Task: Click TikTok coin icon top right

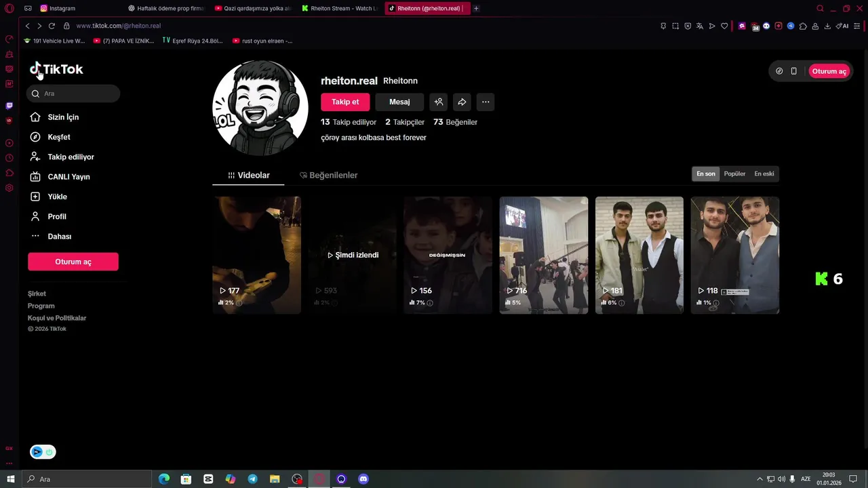Action: (x=779, y=71)
